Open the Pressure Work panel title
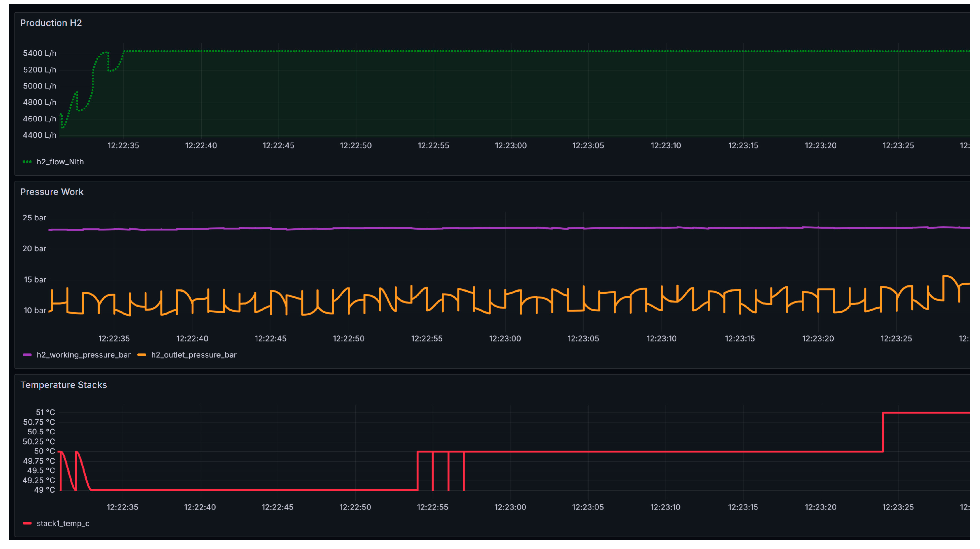 tap(51, 191)
